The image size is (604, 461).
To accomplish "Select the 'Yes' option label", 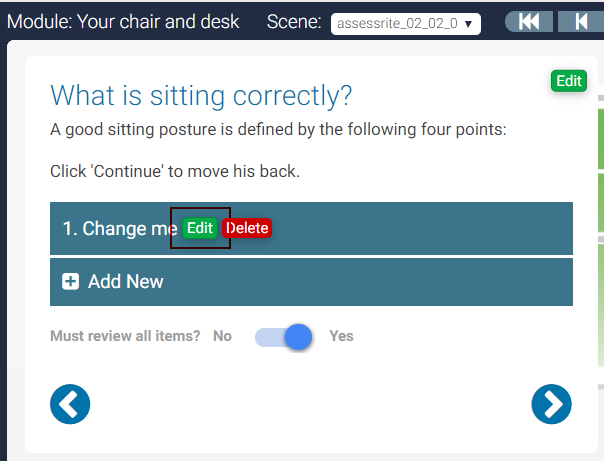I will pyautogui.click(x=341, y=337).
